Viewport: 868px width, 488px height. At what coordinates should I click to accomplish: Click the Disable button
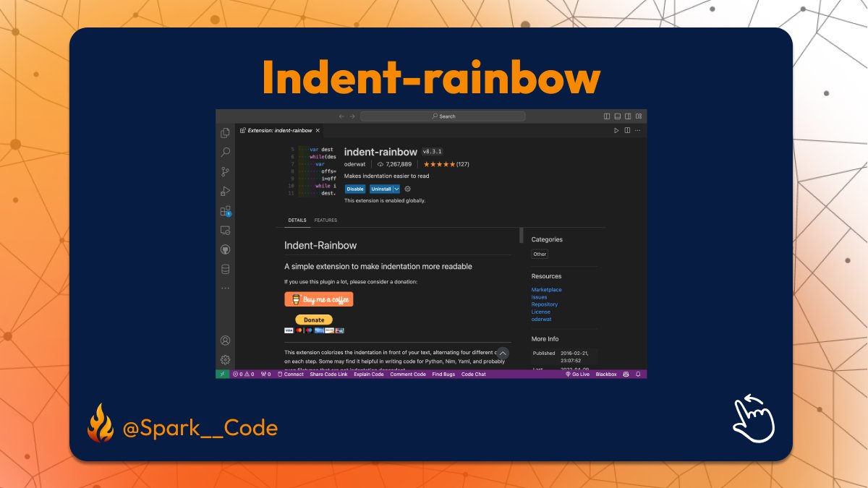click(355, 189)
